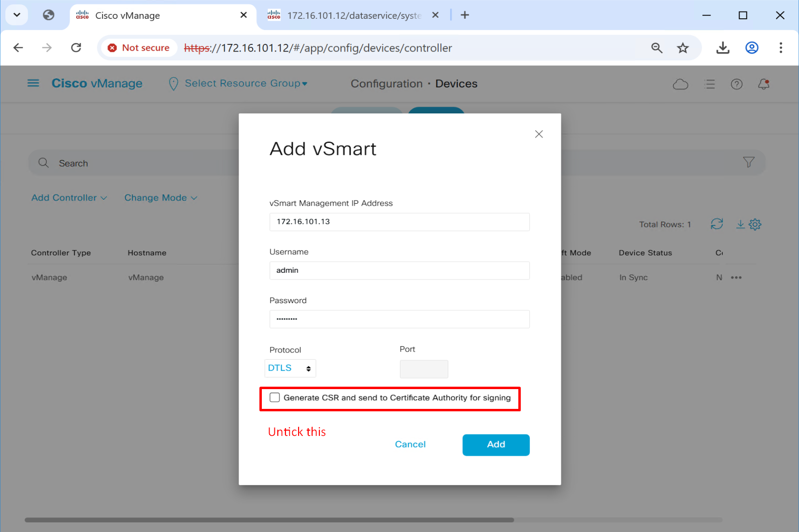The height and width of the screenshot is (532, 799).
Task: Click the vSmart Management IP Address field
Action: tap(399, 222)
